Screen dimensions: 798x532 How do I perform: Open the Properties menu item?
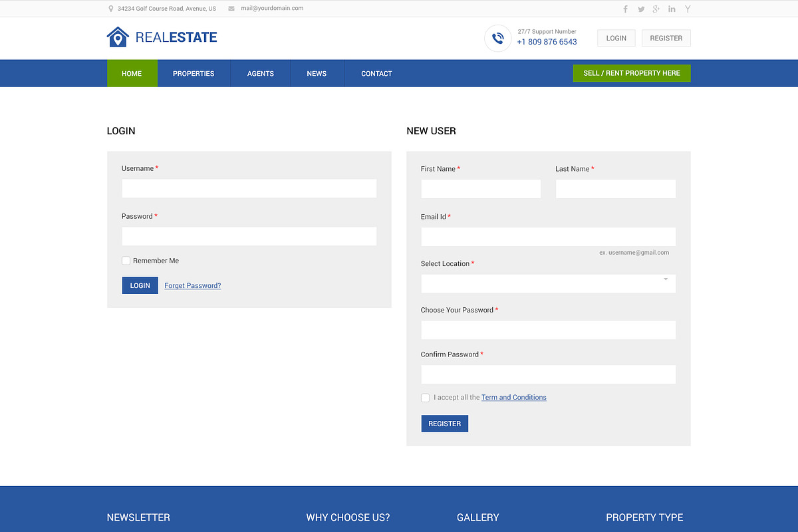194,73
